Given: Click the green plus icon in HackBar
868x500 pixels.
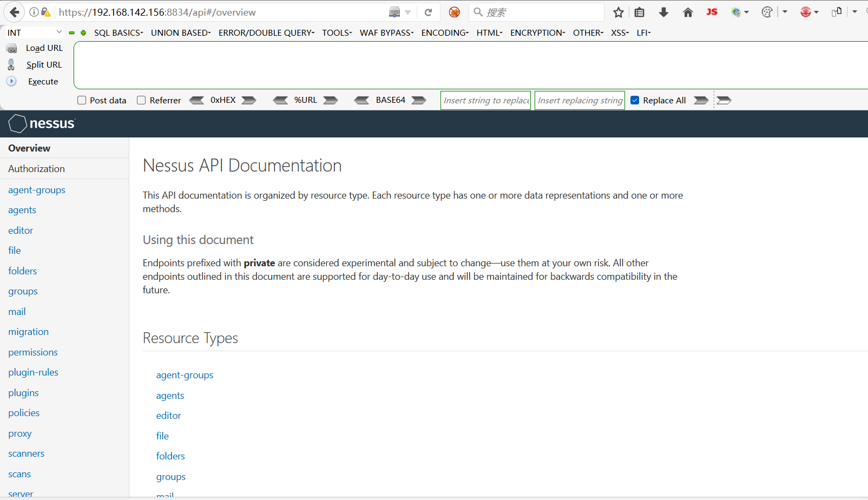Looking at the screenshot, I should (x=83, y=33).
